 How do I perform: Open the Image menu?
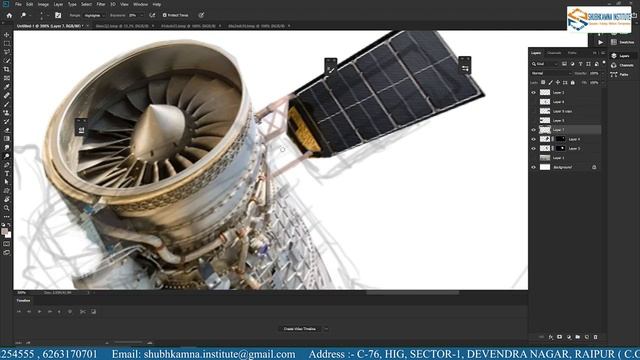43,4
